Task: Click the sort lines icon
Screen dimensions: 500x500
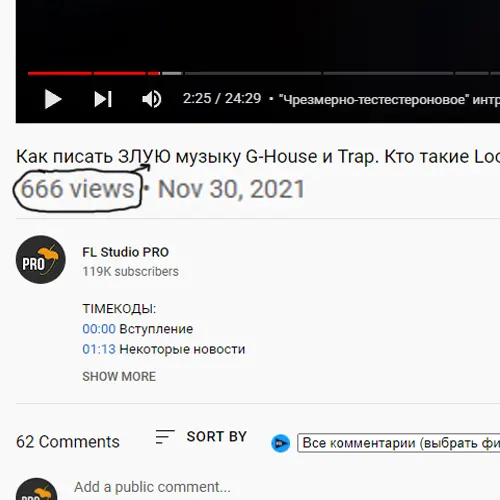Action: click(165, 437)
